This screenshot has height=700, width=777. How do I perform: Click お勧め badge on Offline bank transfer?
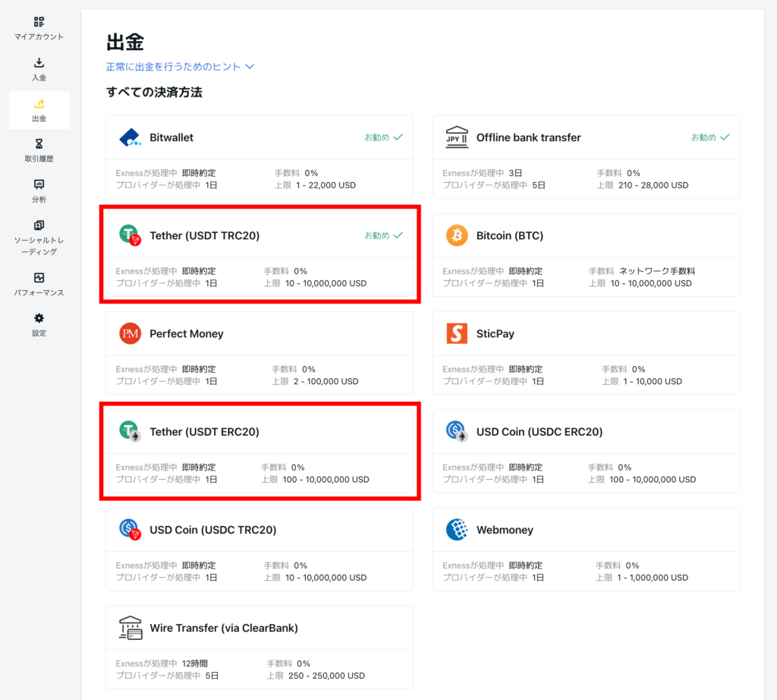point(710,137)
